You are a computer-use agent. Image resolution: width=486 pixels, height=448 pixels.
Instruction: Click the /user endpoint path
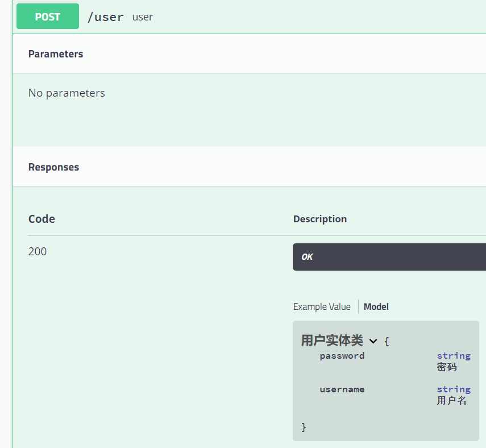tap(106, 17)
